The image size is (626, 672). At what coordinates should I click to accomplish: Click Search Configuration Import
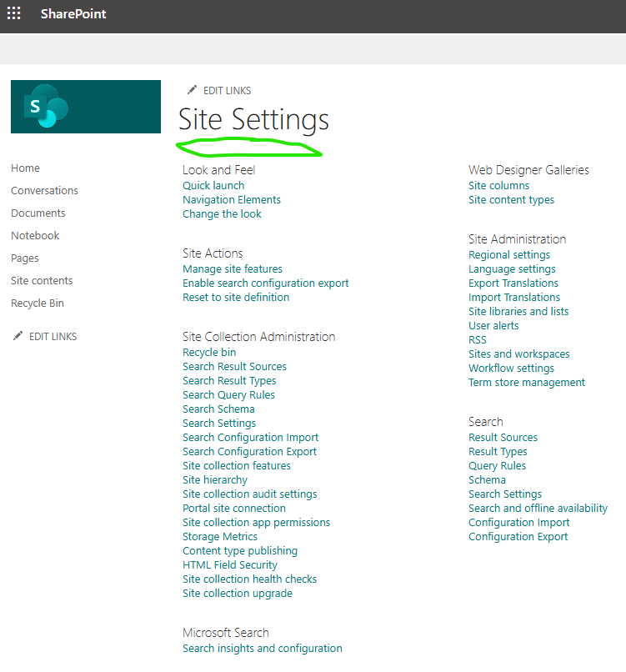251,437
